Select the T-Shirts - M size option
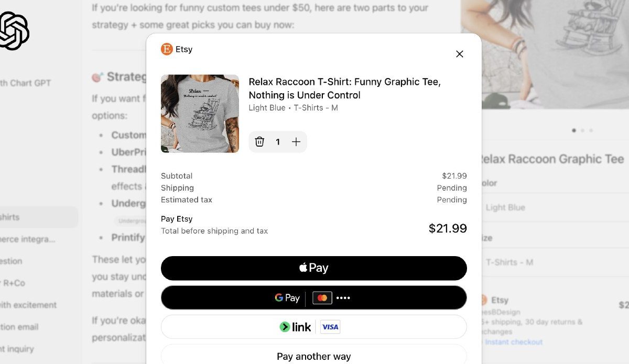Image resolution: width=629 pixels, height=364 pixels. pos(509,262)
